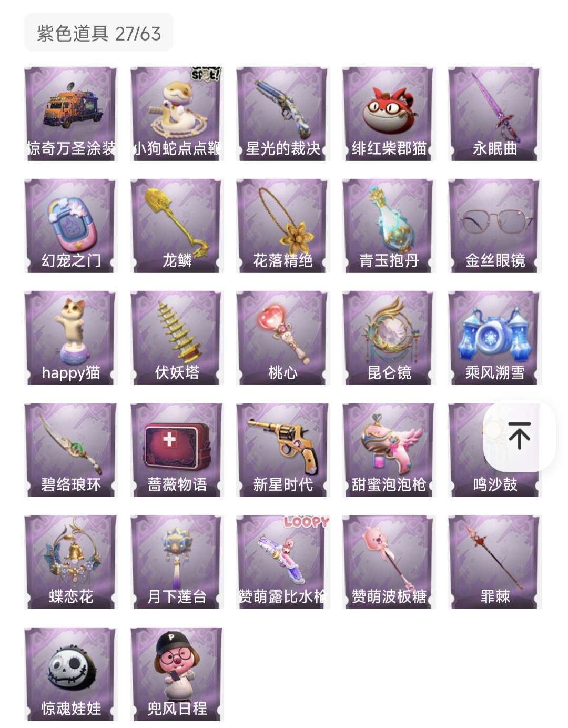Choose the 桃心 heart wand item
568x728 pixels.
coord(283,338)
